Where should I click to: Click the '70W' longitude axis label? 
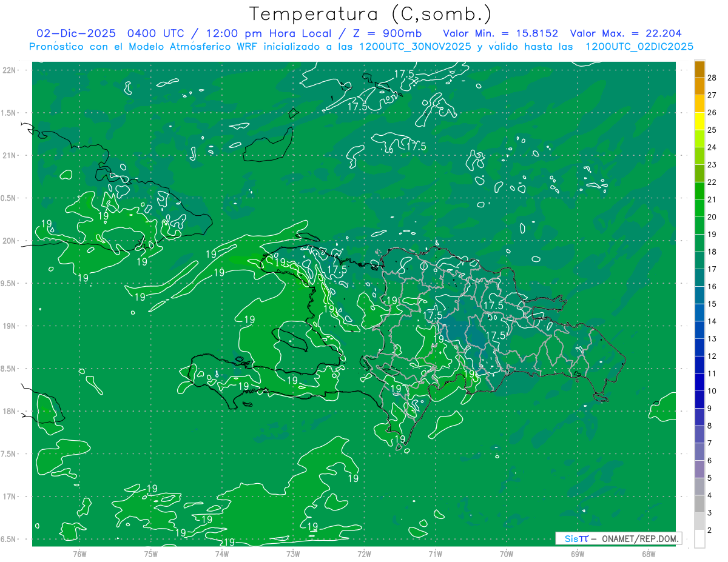[506, 553]
